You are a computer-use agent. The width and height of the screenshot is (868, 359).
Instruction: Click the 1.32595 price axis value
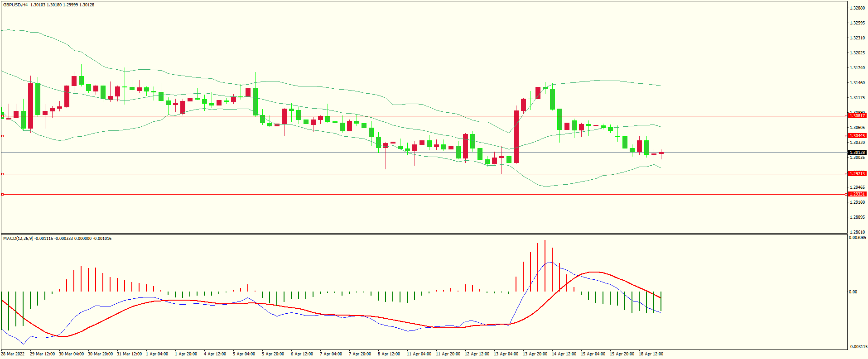857,23
